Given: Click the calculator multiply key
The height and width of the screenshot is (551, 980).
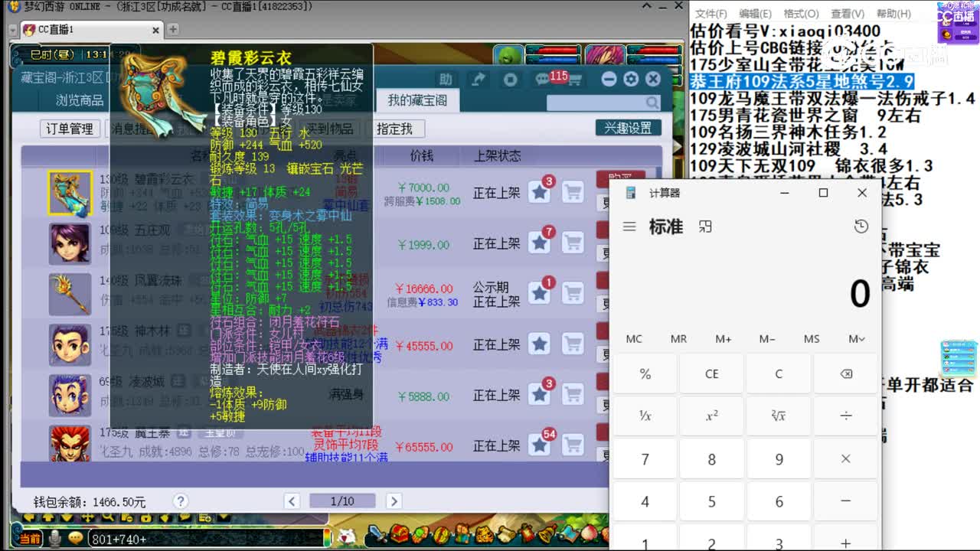Looking at the screenshot, I should 846,459.
